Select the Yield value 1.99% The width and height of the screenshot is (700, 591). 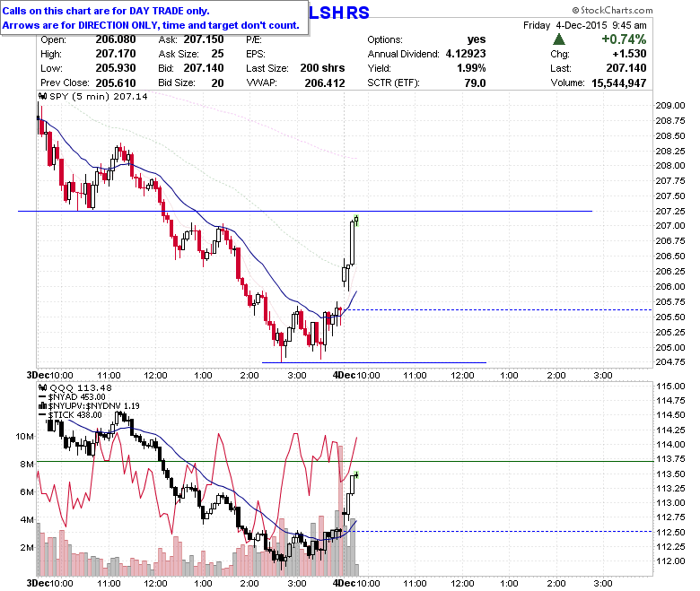pos(471,68)
